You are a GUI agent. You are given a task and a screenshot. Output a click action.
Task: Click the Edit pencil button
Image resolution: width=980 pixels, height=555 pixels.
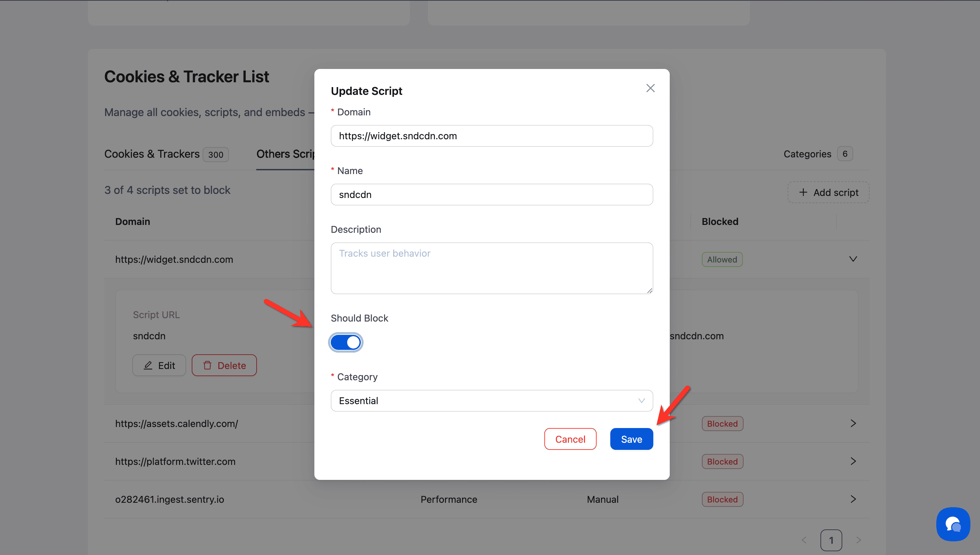[x=159, y=366]
